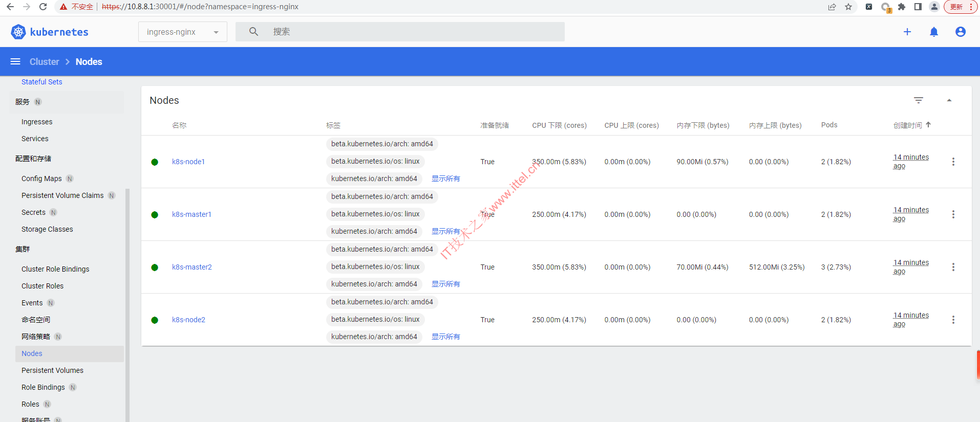Open Services in the sidebar
Viewport: 980px width, 422px height.
click(35, 139)
